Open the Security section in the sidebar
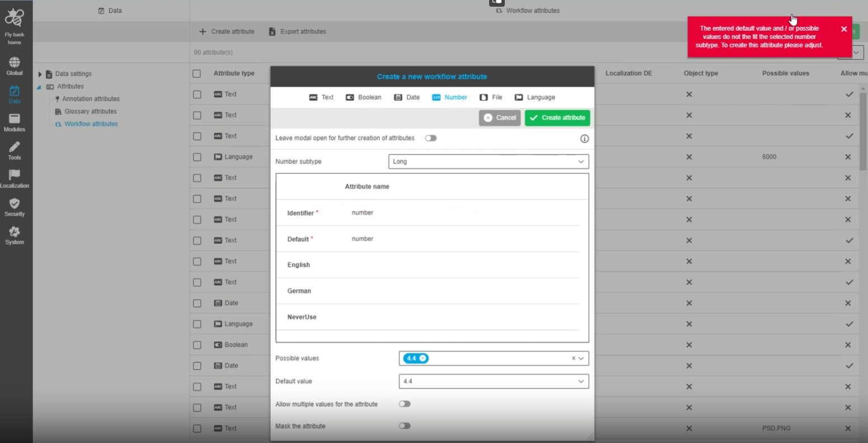This screenshot has width=868, height=443. [x=15, y=207]
